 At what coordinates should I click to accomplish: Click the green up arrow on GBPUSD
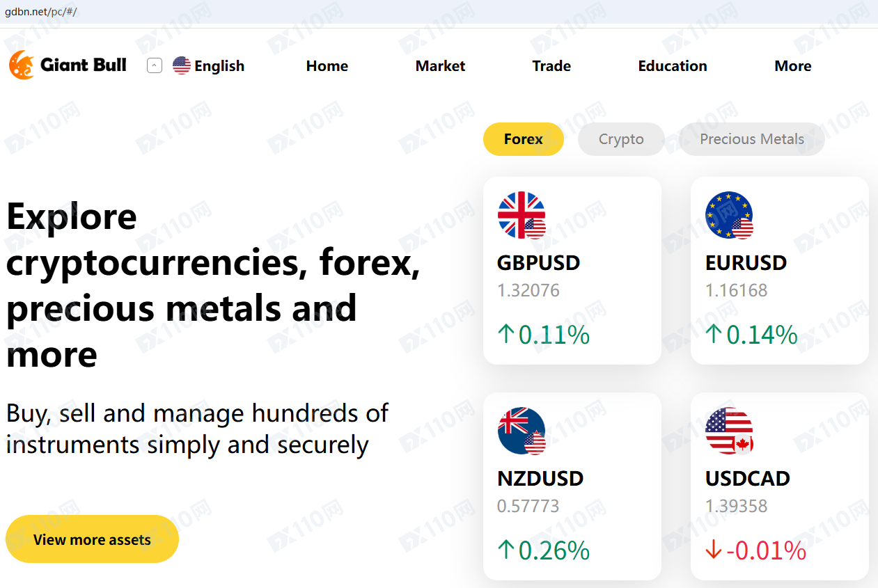(x=506, y=335)
